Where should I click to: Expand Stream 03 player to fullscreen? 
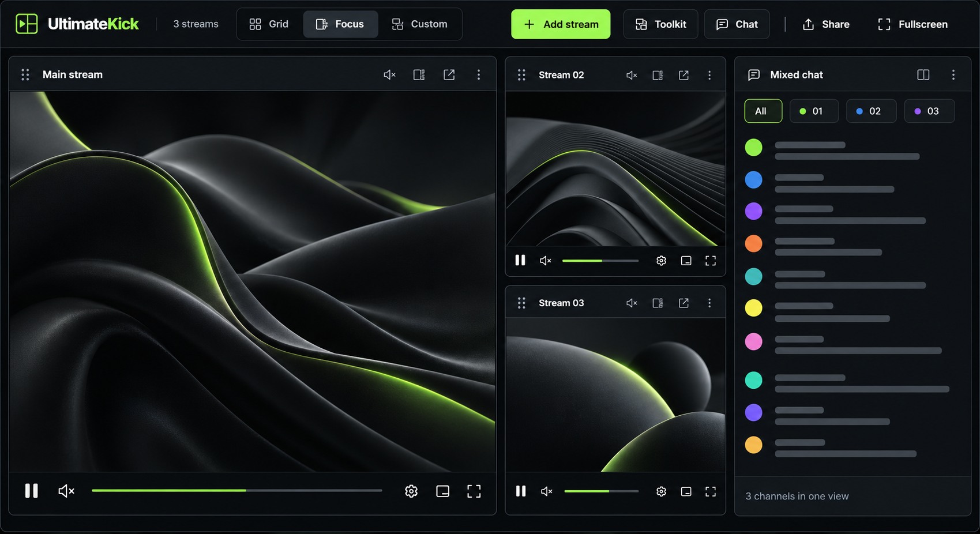(x=711, y=491)
